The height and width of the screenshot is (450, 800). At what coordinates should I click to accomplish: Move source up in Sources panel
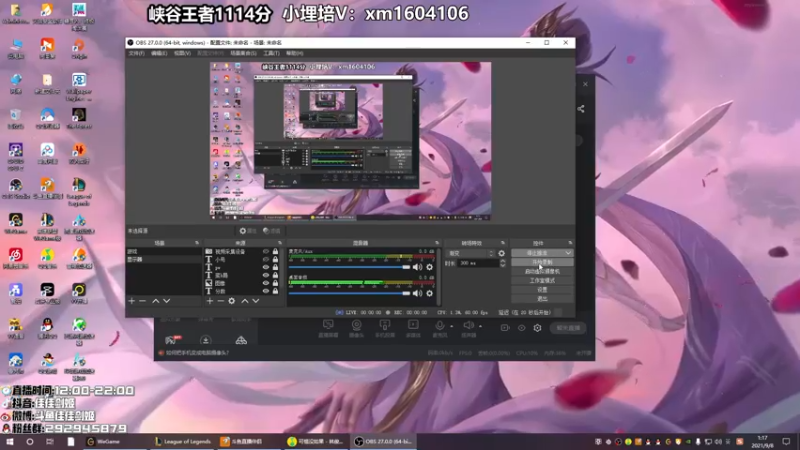pyautogui.click(x=245, y=301)
